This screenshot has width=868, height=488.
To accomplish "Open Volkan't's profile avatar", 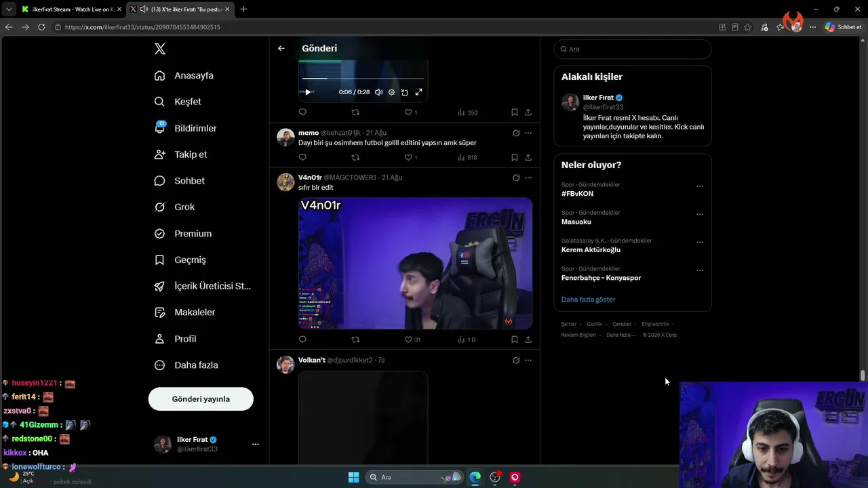I will tap(285, 364).
